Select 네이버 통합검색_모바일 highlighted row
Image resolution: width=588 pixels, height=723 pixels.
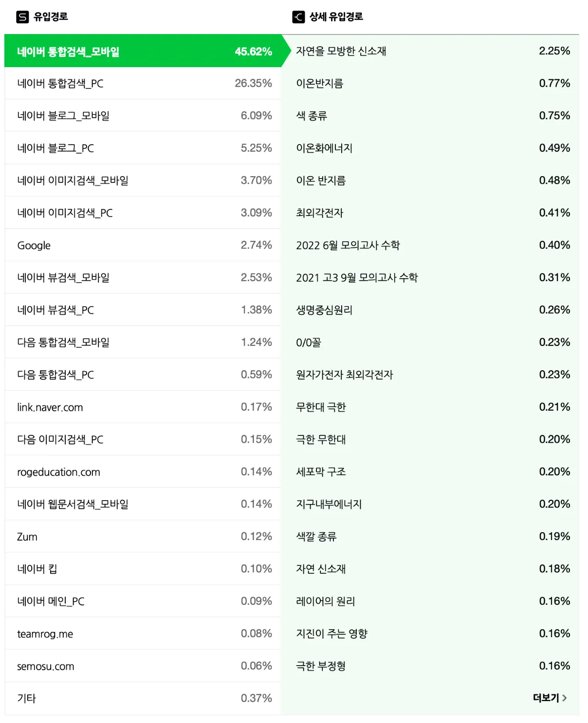(143, 51)
